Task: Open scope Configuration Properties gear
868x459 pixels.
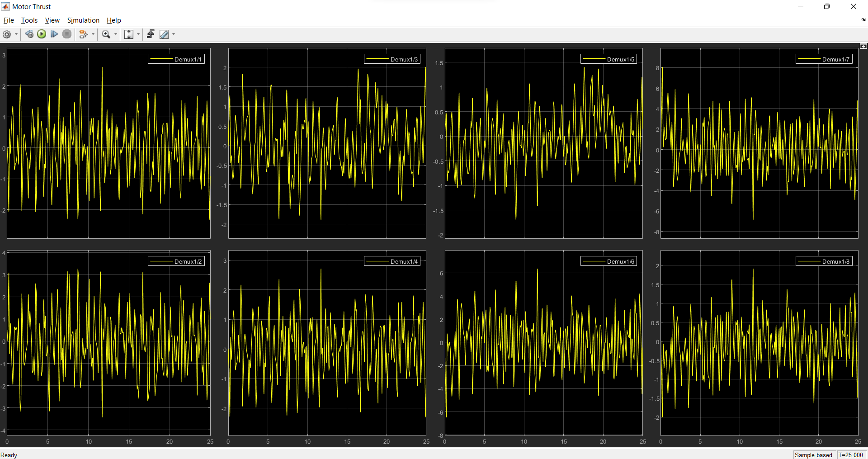Action: tap(7, 34)
